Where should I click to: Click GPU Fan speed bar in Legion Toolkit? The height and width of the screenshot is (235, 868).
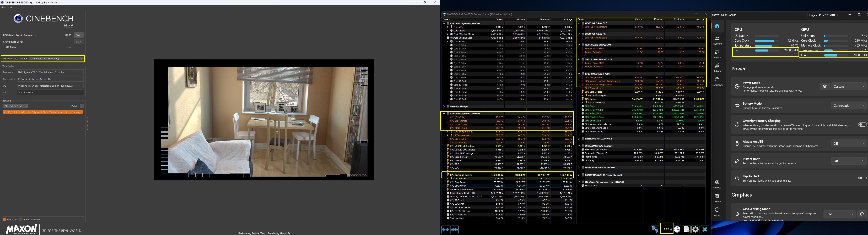tap(836, 55)
